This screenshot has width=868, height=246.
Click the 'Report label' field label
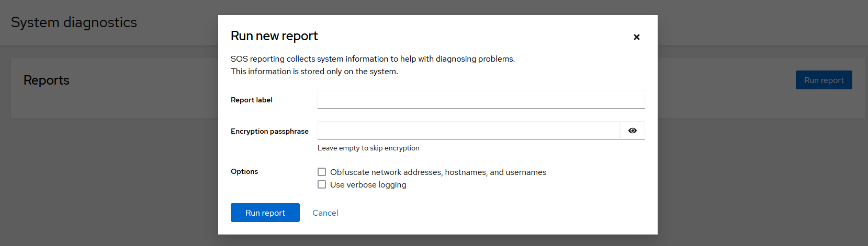pyautogui.click(x=252, y=100)
